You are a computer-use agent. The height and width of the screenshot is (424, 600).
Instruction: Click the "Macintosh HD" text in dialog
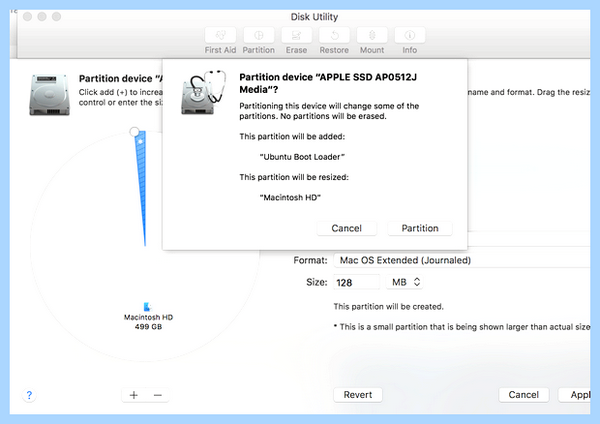(x=290, y=197)
